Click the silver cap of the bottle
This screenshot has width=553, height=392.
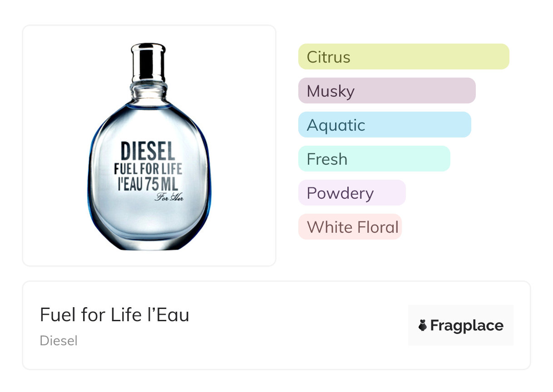coord(148,62)
